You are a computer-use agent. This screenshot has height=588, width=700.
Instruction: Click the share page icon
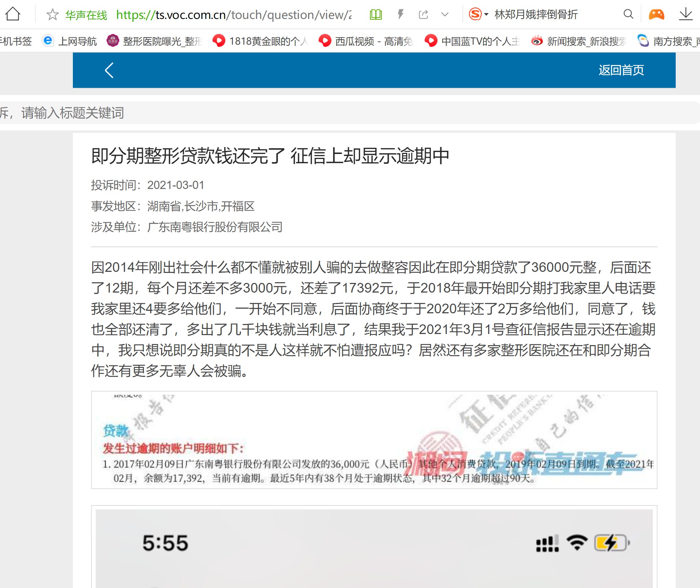point(423,15)
